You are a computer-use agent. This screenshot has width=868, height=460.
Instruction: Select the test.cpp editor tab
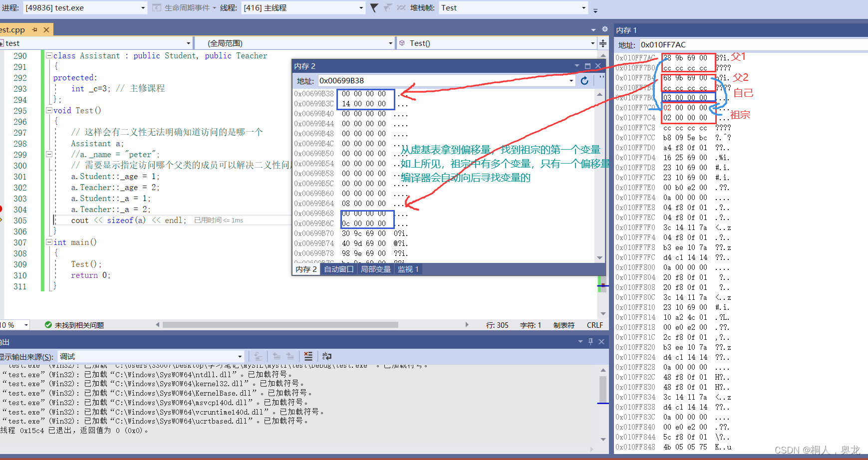point(13,30)
